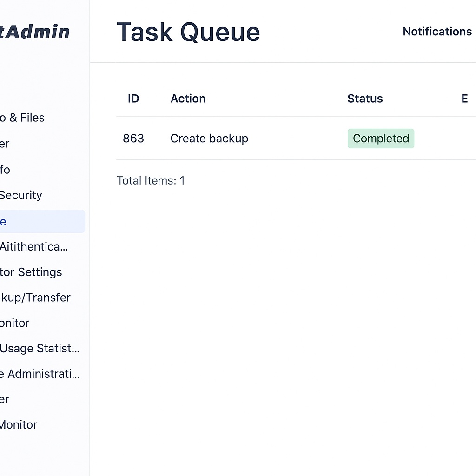Click the partially visible E column header
Image resolution: width=476 pixels, height=476 pixels.
[464, 99]
